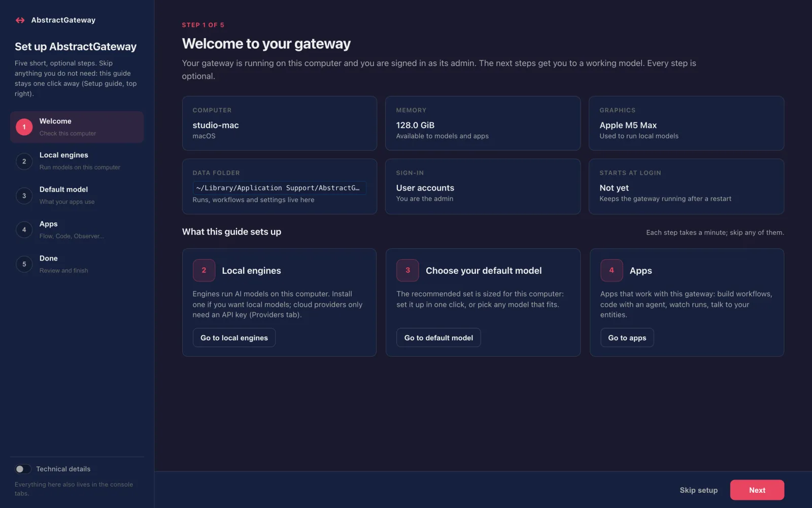812x508 pixels.
Task: Click the number 2 badge on the Local engines card
Action: pyautogui.click(x=204, y=270)
